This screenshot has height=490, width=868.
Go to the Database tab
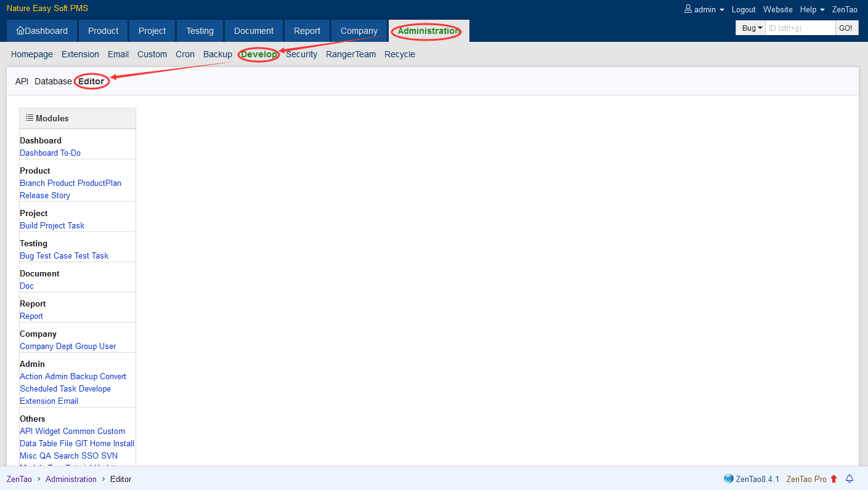pyautogui.click(x=53, y=81)
